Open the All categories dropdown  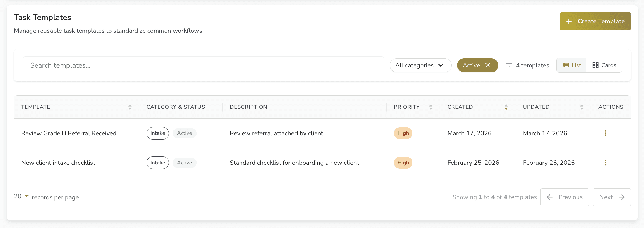tap(420, 65)
